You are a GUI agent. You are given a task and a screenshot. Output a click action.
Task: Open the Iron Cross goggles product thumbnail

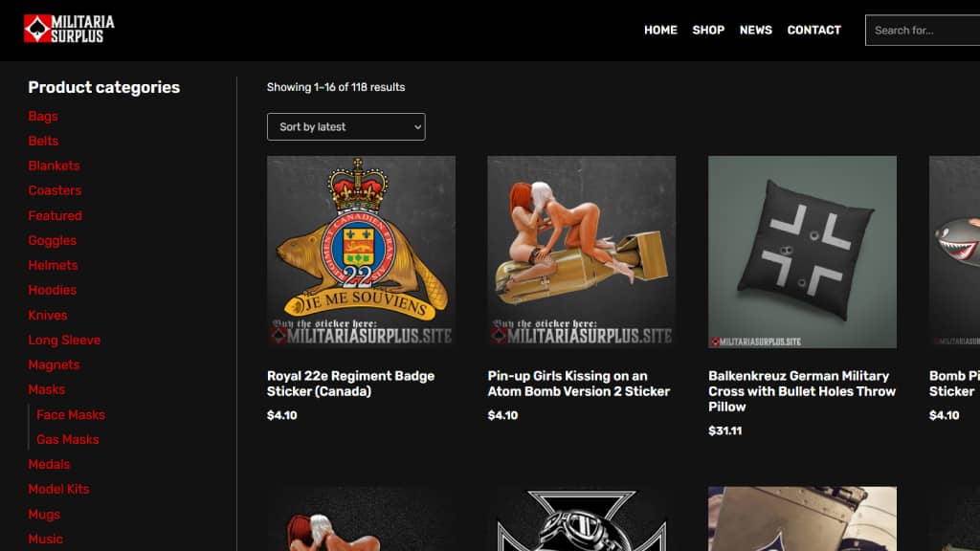pyautogui.click(x=582, y=518)
